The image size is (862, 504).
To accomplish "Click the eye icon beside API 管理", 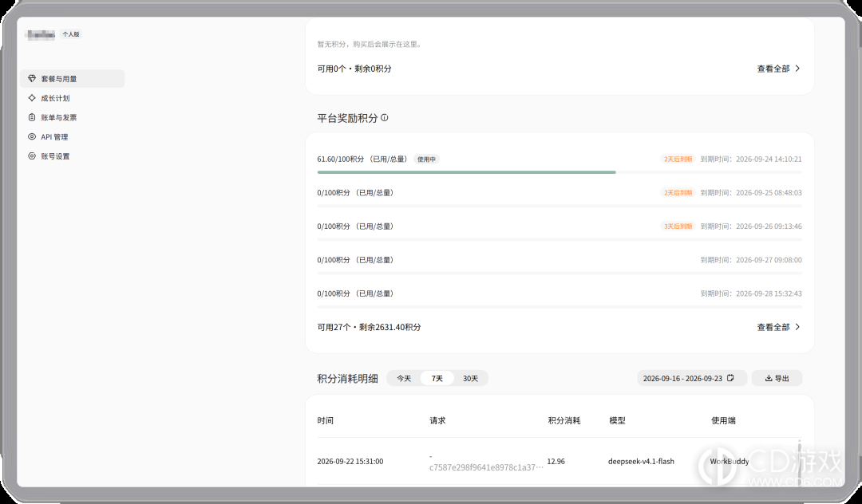I will coord(32,136).
